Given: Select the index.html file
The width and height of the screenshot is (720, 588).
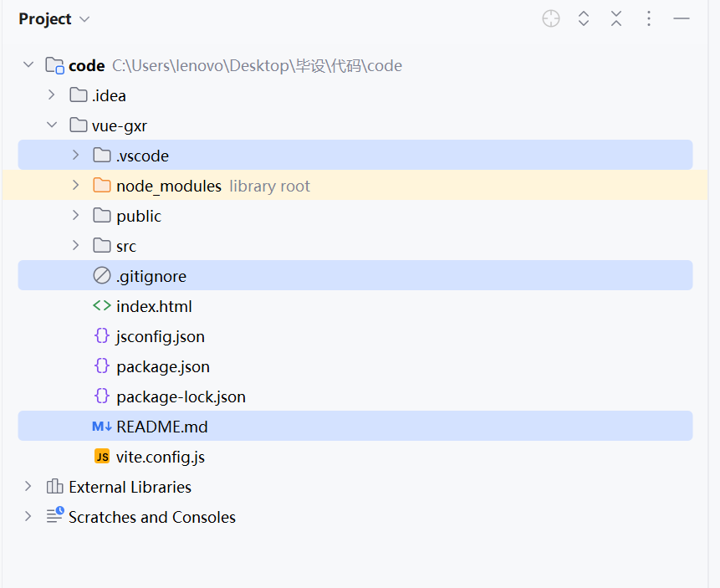Looking at the screenshot, I should coord(154,306).
